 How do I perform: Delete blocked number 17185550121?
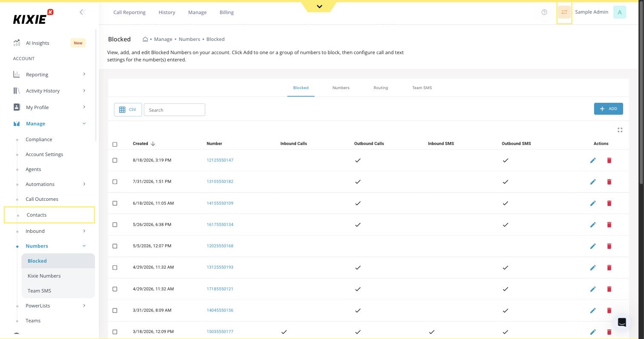coord(609,289)
